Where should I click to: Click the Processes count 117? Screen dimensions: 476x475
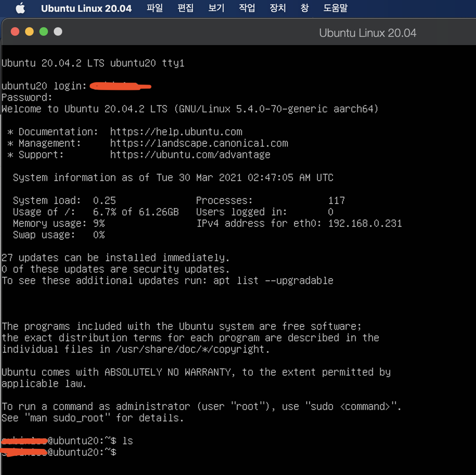(336, 201)
